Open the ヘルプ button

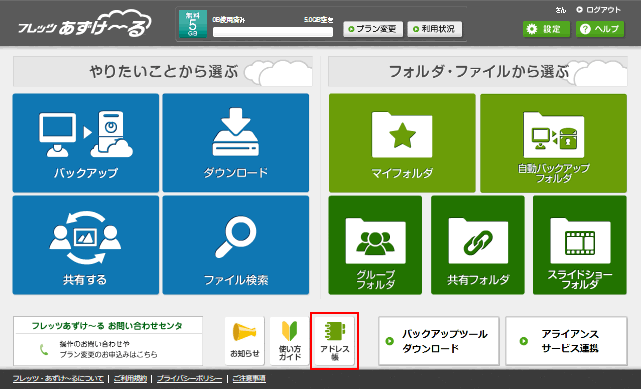tap(600, 29)
